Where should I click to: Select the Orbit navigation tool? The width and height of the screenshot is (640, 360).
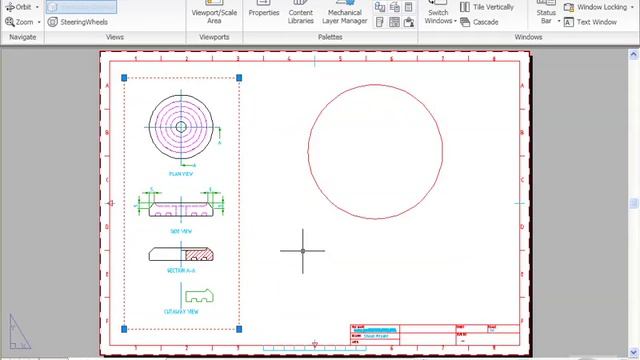click(x=19, y=7)
